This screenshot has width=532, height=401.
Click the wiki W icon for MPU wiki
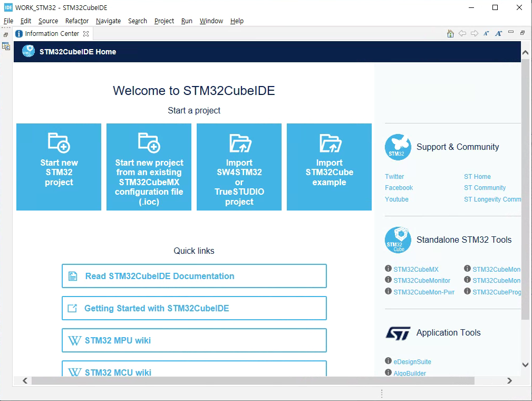[x=74, y=340]
